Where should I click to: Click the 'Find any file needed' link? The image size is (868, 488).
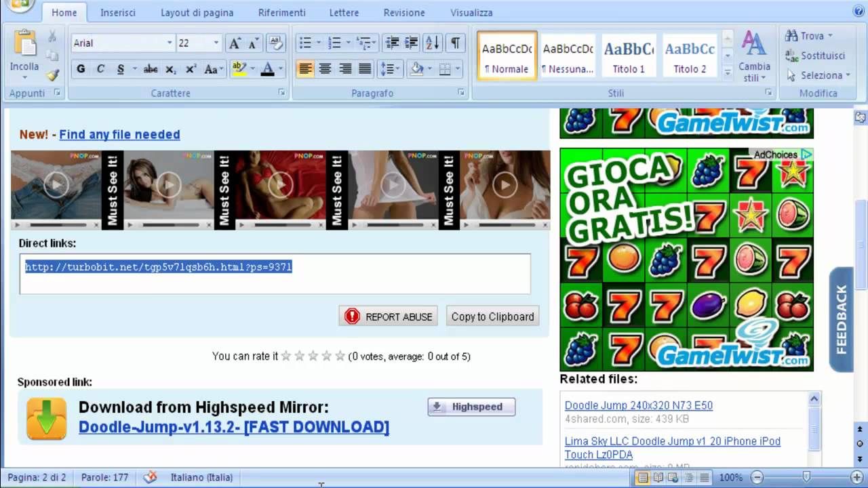[119, 134]
